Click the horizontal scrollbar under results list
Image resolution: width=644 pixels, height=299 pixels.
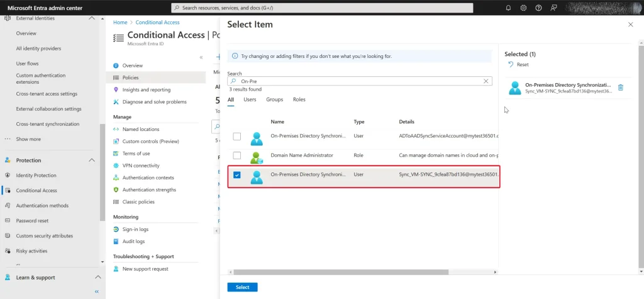(x=341, y=272)
